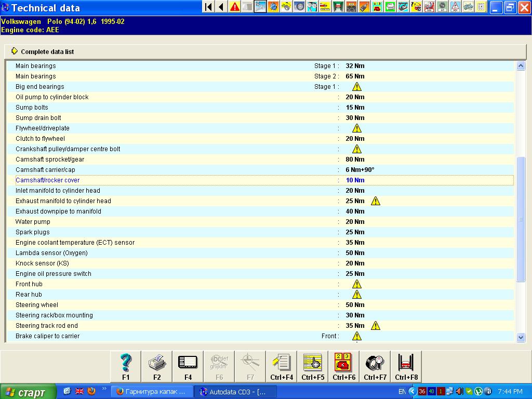Select the Camshaft/rocker cover row
This screenshot has width=532, height=399.
[x=48, y=180]
